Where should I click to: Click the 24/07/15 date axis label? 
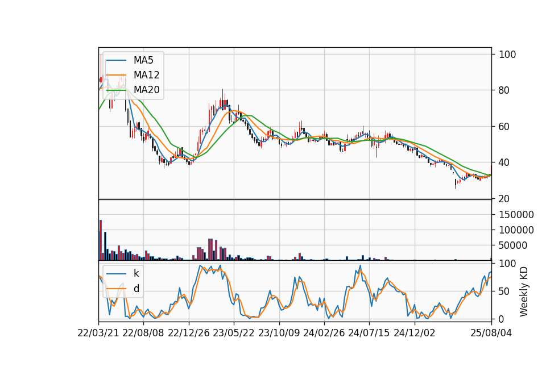(369, 333)
